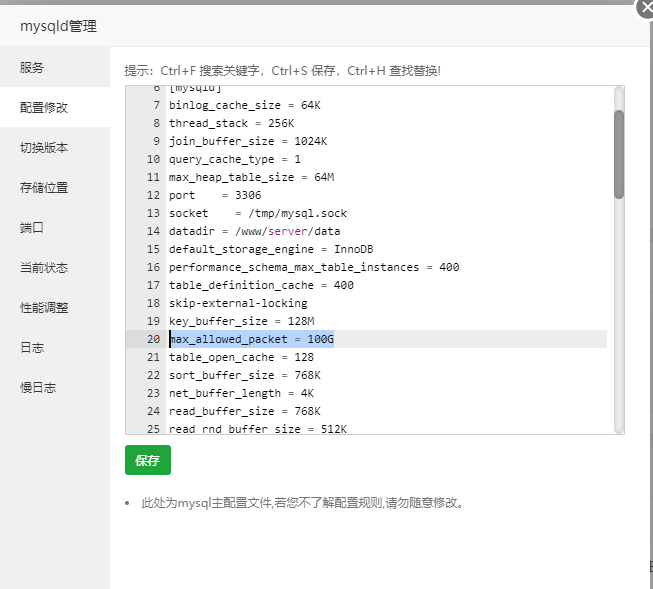
Task: Click the skip-external-locking line
Action: click(x=238, y=303)
